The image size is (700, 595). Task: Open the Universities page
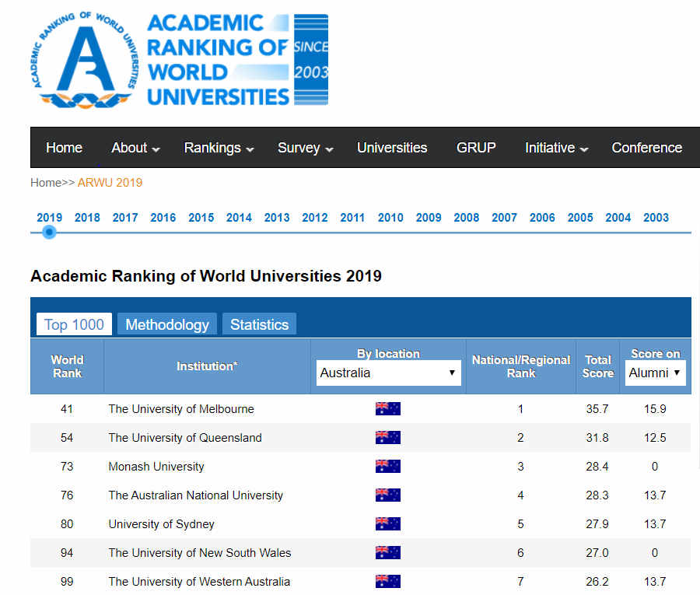tap(392, 148)
